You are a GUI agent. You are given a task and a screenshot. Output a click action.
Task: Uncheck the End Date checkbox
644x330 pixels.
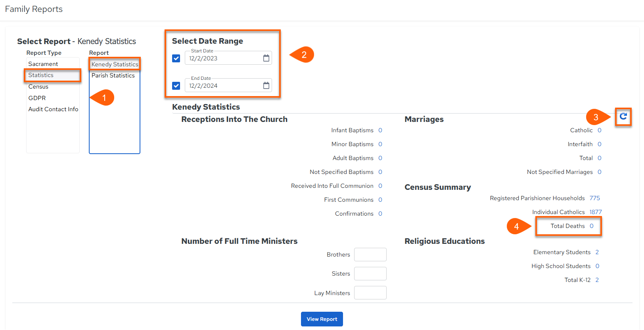176,86
